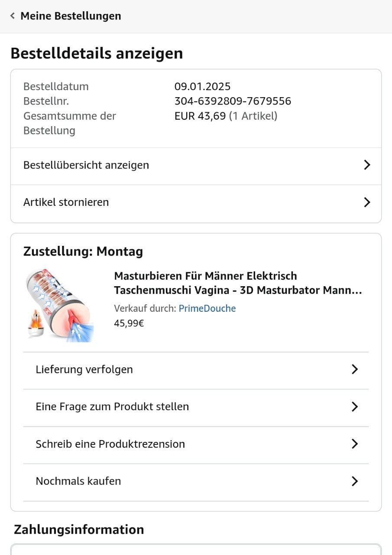Select Artikel stornieren option
Viewport: 392px width, 555px height.
pos(66,202)
